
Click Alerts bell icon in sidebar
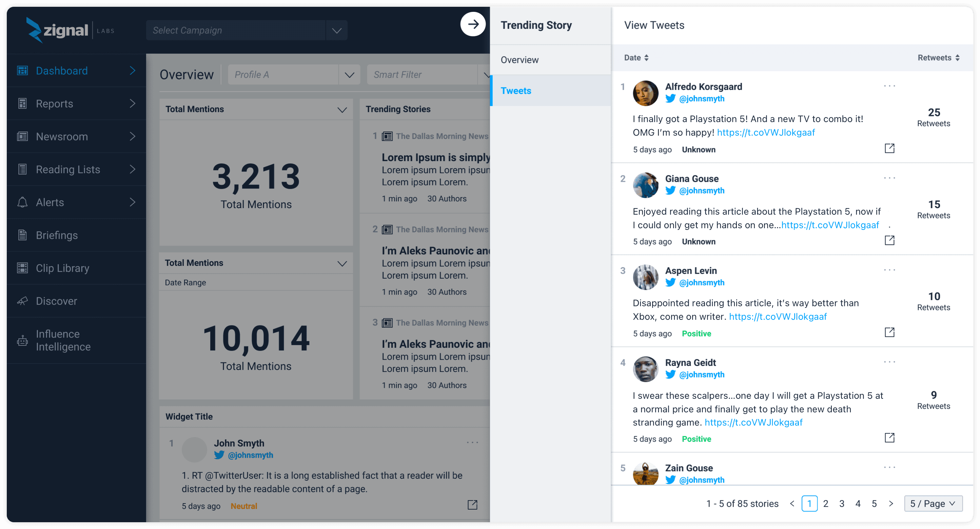[22, 202]
